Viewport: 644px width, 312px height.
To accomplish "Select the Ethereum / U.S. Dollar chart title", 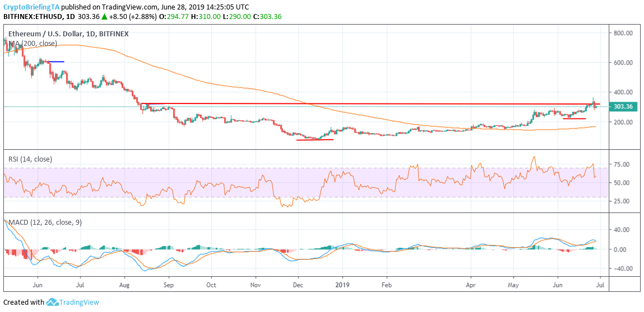I will click(68, 34).
